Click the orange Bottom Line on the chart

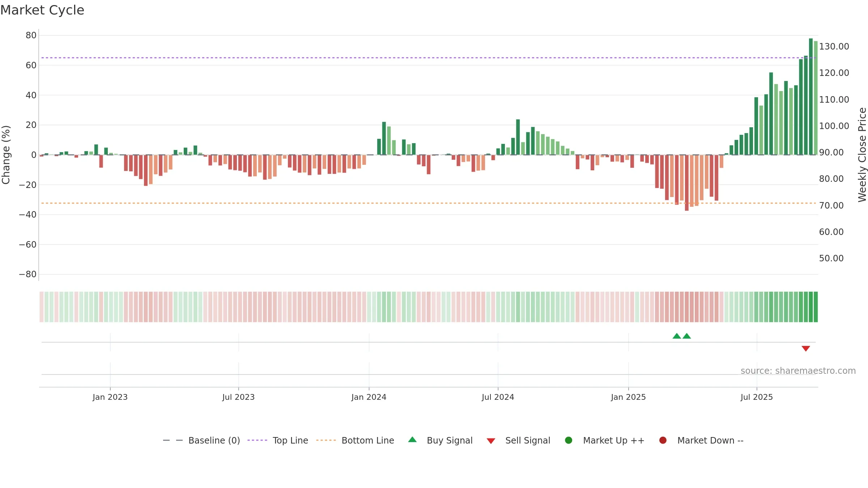(x=429, y=203)
